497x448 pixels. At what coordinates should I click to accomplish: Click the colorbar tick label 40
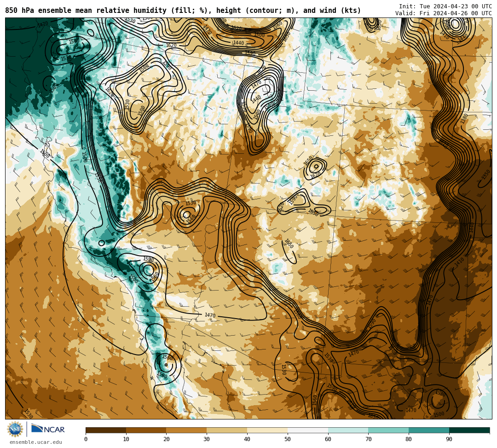click(x=247, y=439)
